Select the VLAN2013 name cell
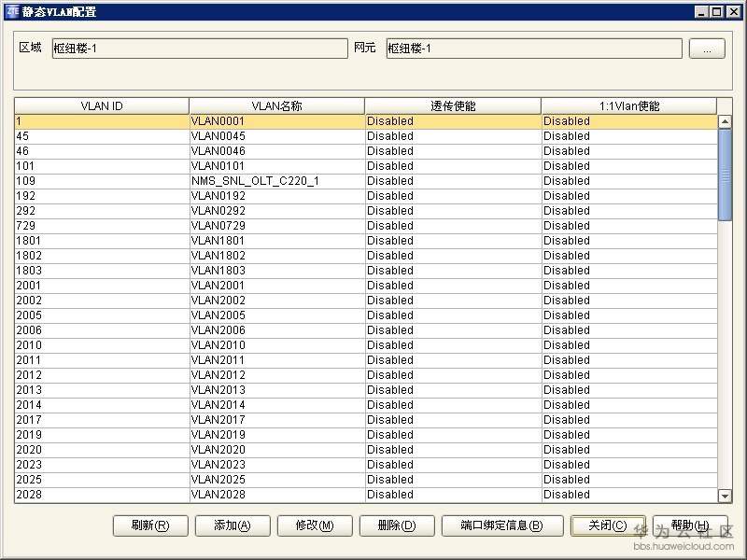The width and height of the screenshot is (747, 560). [277, 390]
